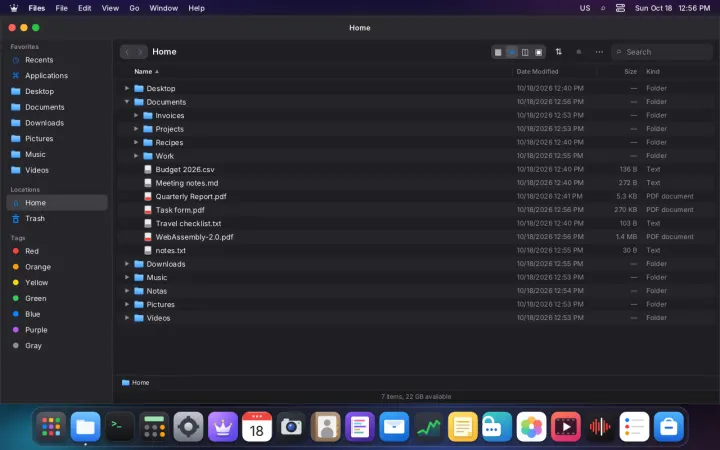Viewport: 720px width, 450px height.
Task: Switch to gallery view
Action: click(539, 52)
